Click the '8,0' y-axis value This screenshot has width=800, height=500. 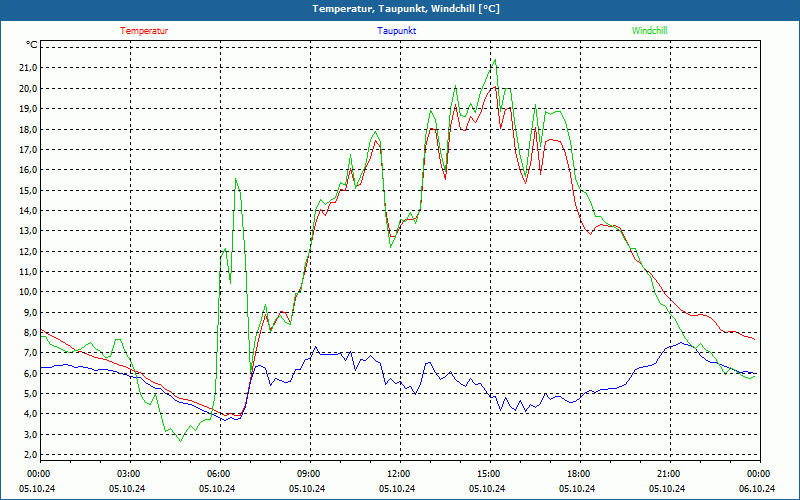pyautogui.click(x=31, y=333)
